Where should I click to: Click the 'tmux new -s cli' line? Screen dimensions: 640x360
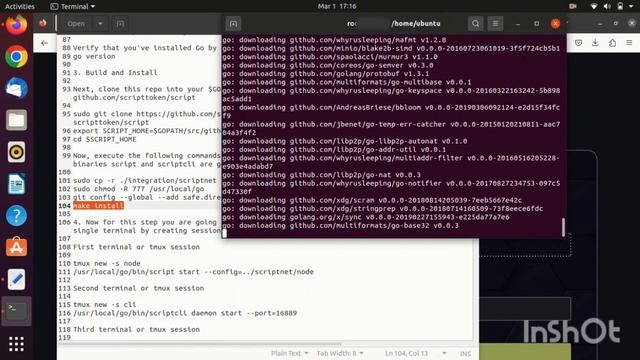pyautogui.click(x=104, y=304)
